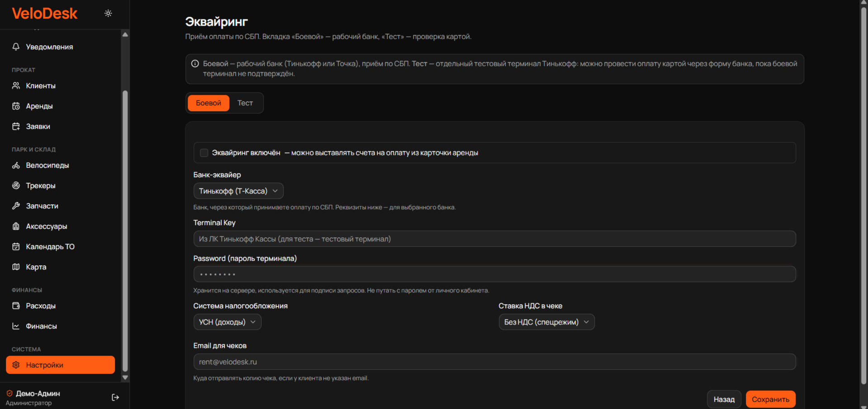
Task: Click the Финансы chart icon
Action: [16, 326]
